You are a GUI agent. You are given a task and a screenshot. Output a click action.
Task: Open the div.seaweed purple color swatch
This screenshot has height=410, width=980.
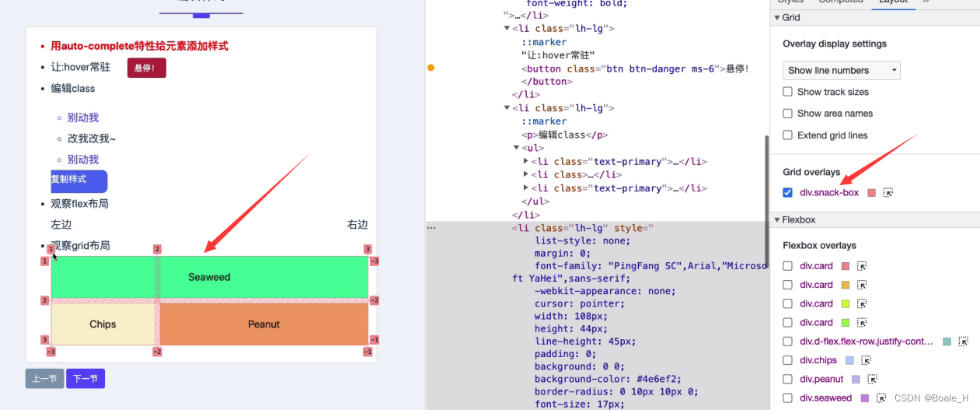pos(864,398)
